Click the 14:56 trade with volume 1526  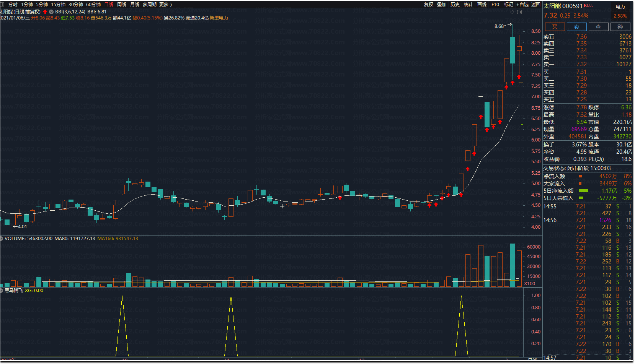(587, 220)
